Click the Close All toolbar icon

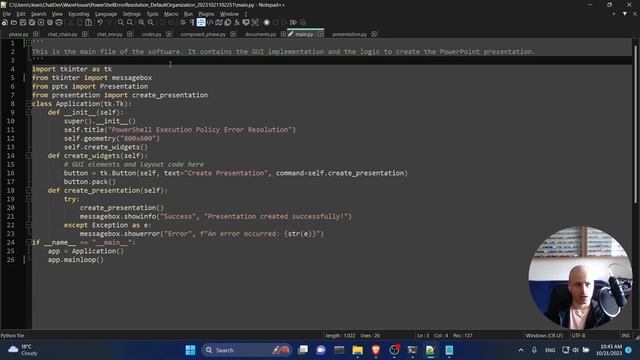click(50, 22)
